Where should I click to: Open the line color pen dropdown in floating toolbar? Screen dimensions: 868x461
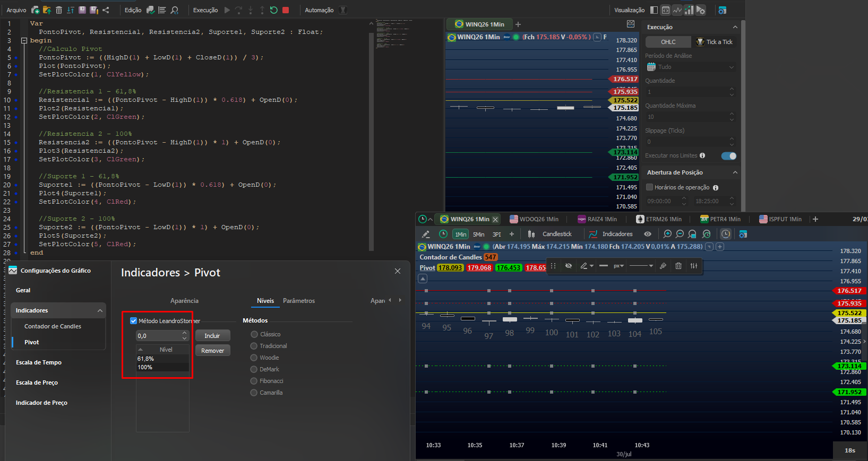click(587, 266)
